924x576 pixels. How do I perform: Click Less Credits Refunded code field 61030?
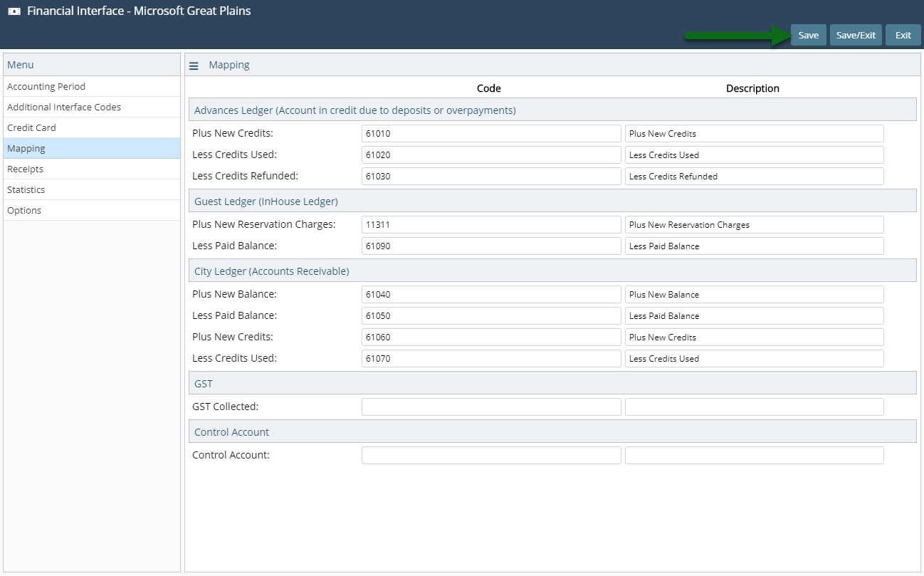[491, 176]
